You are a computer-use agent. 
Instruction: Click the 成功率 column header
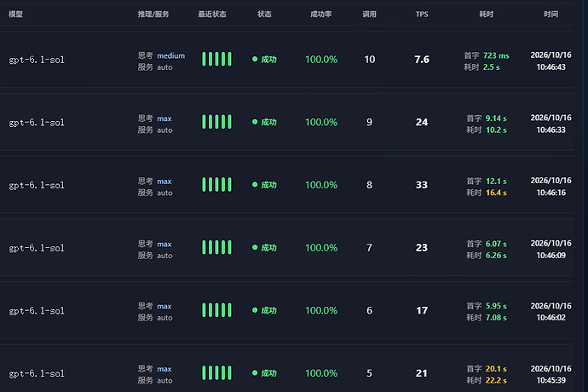tap(321, 14)
